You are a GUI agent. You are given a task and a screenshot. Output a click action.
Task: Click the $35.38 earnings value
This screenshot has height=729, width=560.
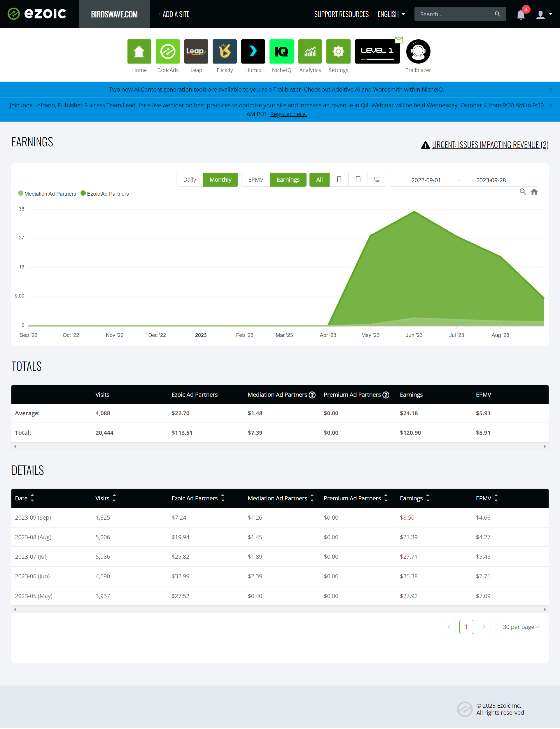tap(409, 576)
